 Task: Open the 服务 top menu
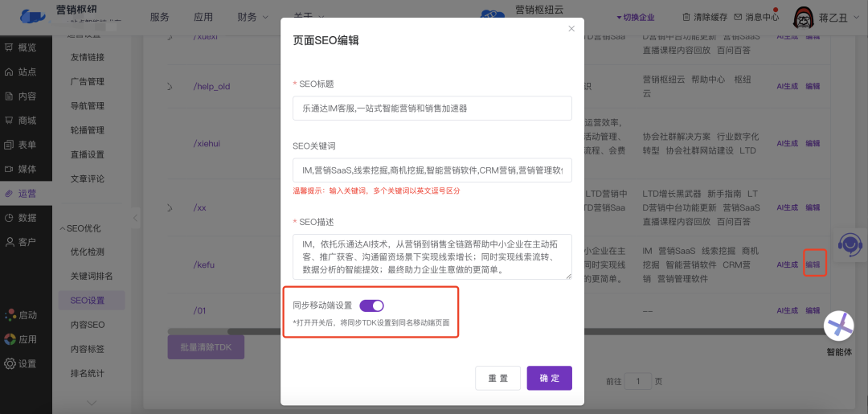[159, 17]
